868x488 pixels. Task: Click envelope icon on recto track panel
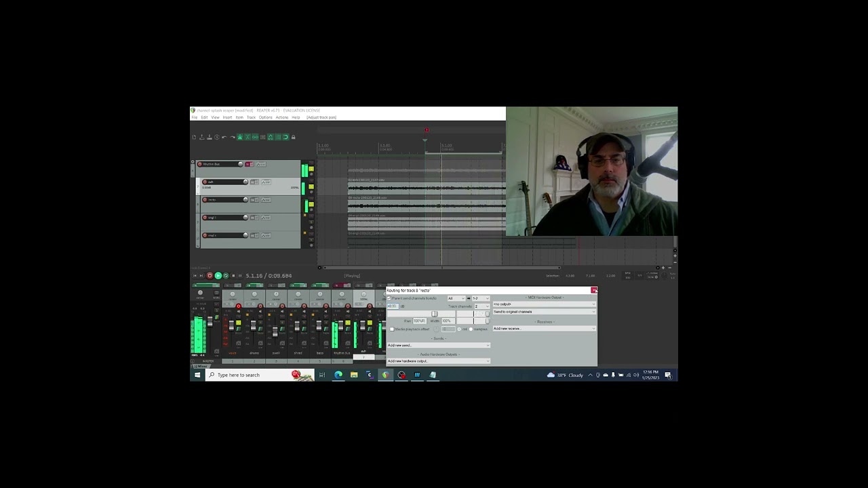pyautogui.click(x=266, y=200)
